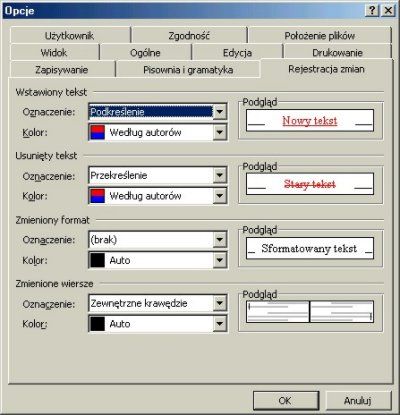Click the red-blue swatch for inserted text color
The width and height of the screenshot is (400, 415).
coord(98,132)
